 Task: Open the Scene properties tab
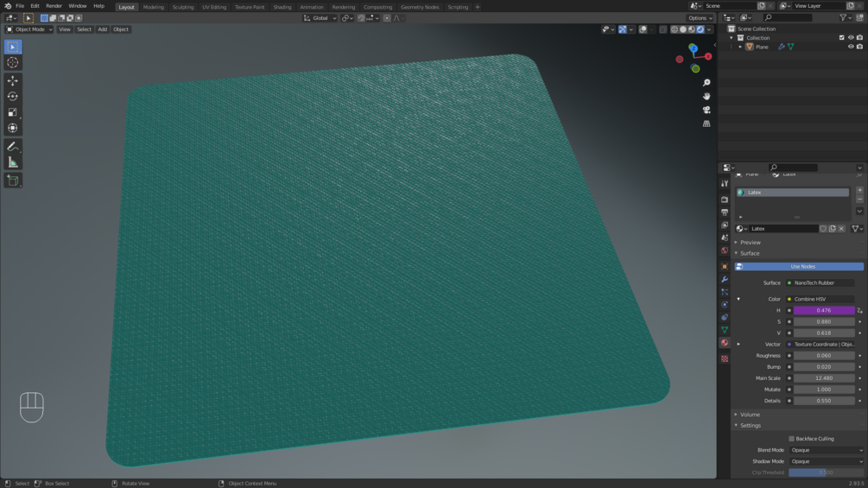coord(725,238)
